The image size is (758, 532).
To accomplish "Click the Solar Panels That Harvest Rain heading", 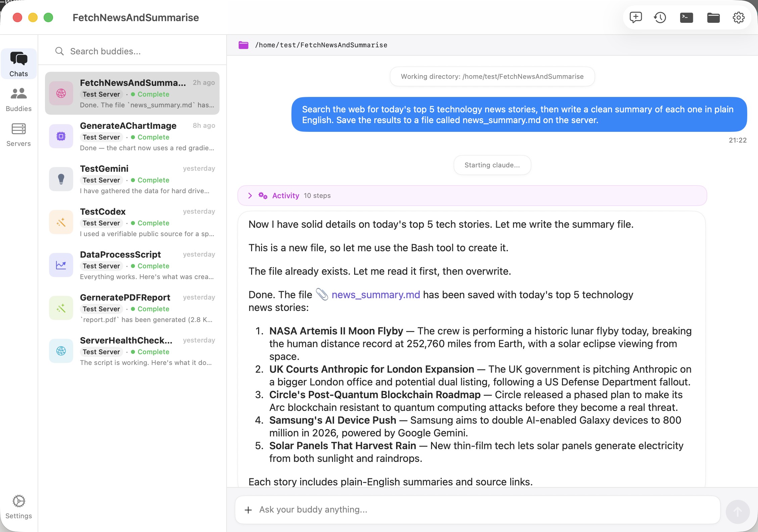I will click(342, 445).
